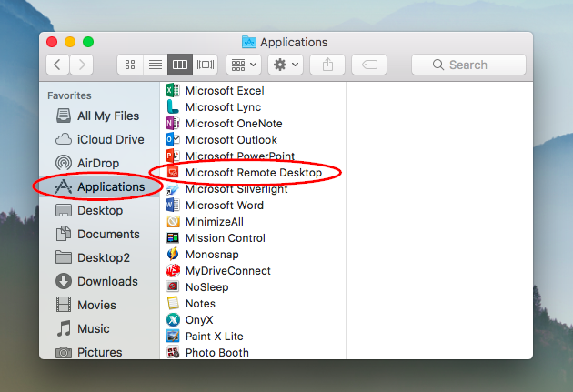Click the Search field
Screen dimensions: 573x392
(468, 65)
